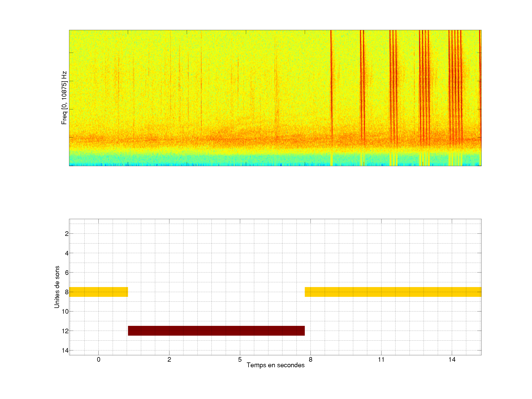Click y-axis tick label 6 on lower plot
532x399 pixels.
pos(67,272)
